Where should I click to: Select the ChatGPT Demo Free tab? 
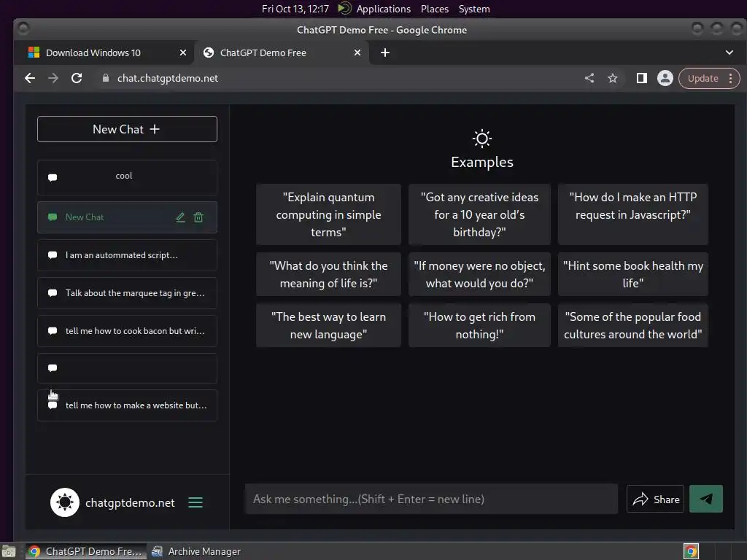coord(281,52)
